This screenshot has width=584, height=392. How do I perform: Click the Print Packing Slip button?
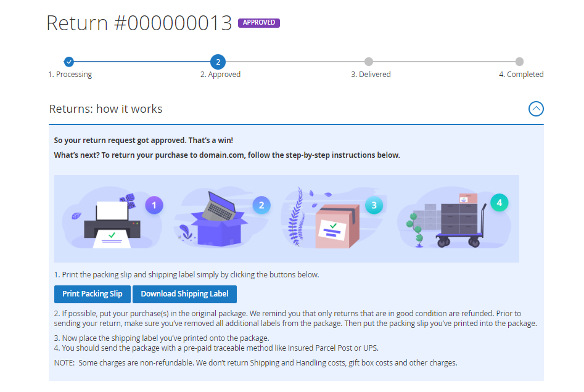coord(93,294)
